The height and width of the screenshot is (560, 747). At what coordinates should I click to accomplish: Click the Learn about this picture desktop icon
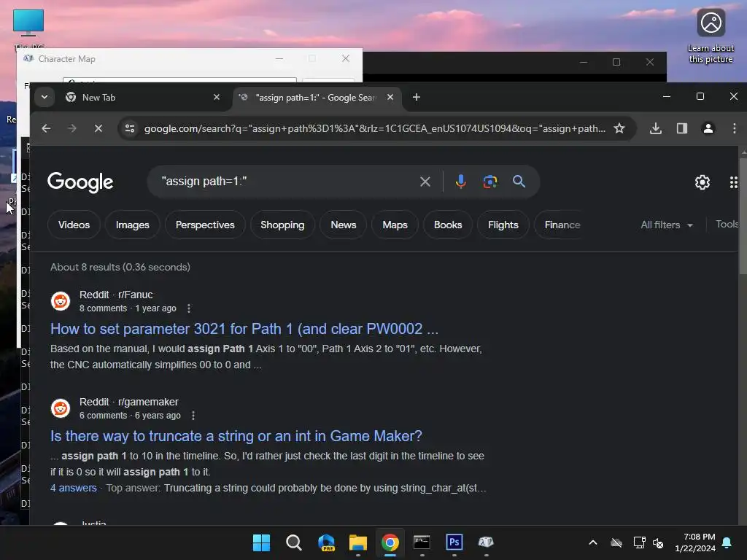tap(711, 36)
